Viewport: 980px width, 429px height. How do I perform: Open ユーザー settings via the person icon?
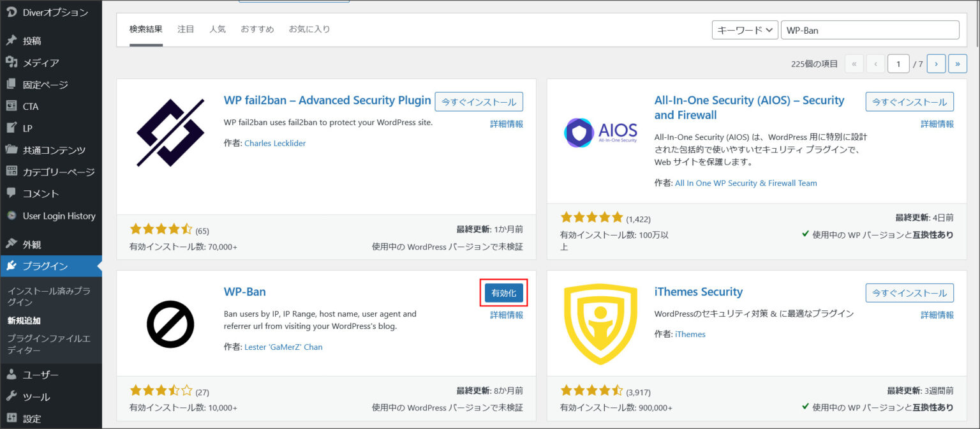11,374
